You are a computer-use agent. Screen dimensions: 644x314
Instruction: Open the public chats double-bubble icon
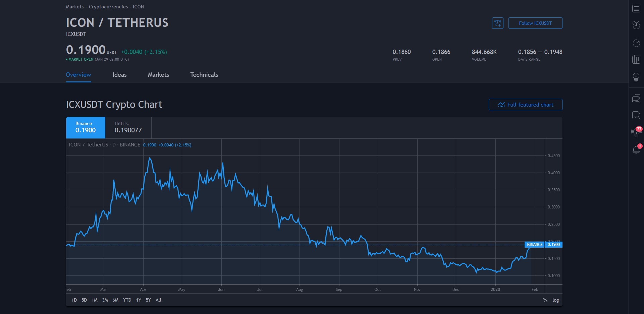click(x=636, y=99)
